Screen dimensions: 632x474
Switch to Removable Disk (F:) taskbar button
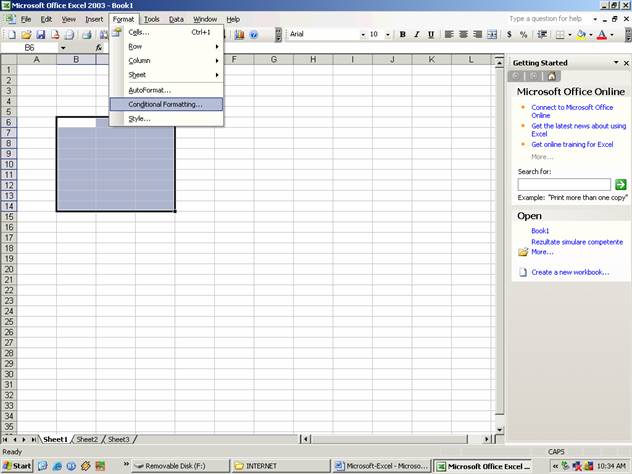point(181,466)
